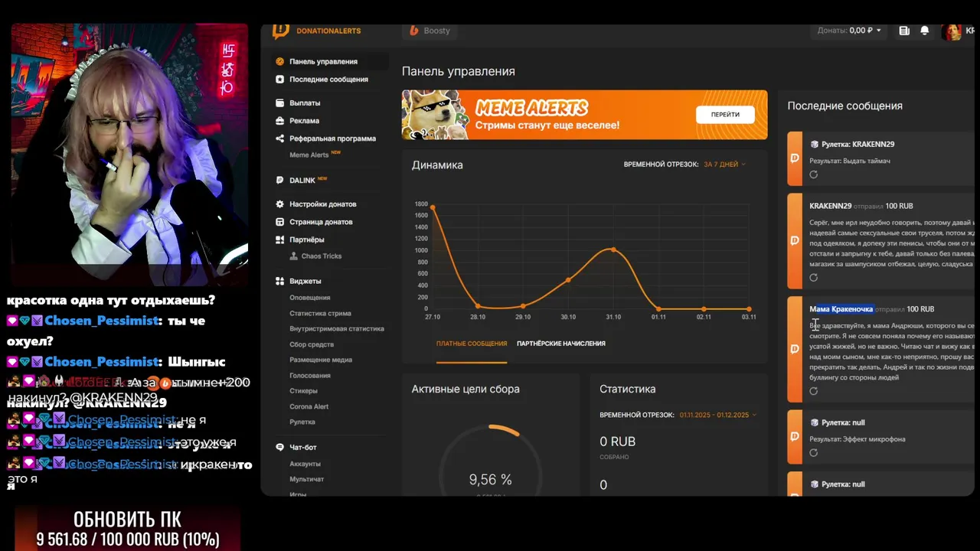Open the user avatar profile menu
Image resolution: width=980 pixels, height=551 pixels.
(x=952, y=31)
